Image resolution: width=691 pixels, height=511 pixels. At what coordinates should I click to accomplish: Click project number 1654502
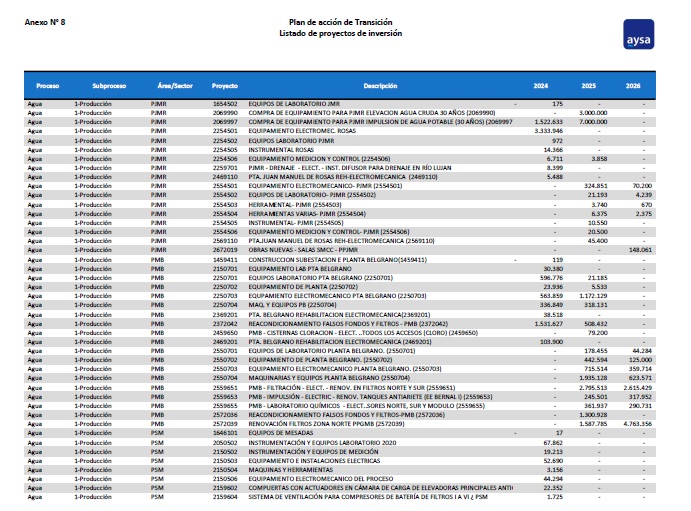tap(225, 103)
